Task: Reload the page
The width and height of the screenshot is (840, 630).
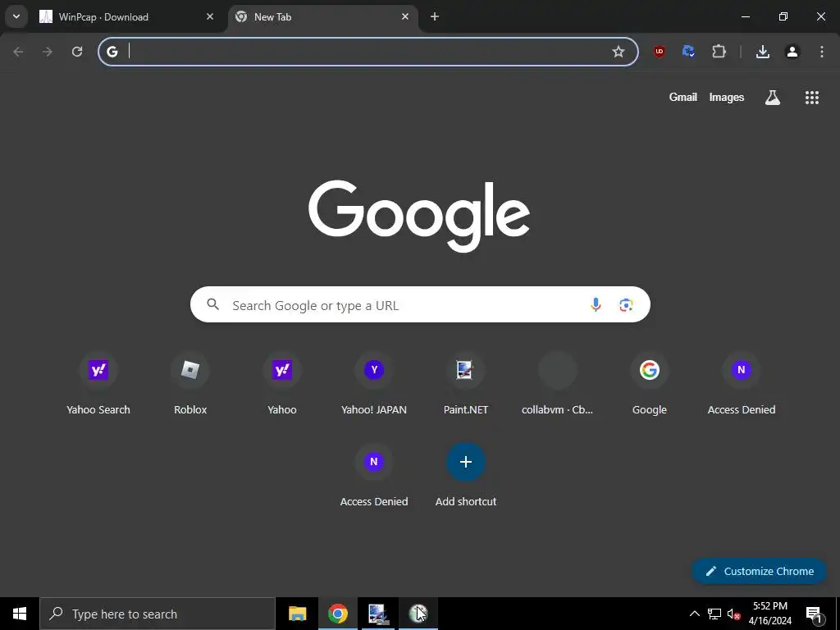Action: tap(77, 52)
